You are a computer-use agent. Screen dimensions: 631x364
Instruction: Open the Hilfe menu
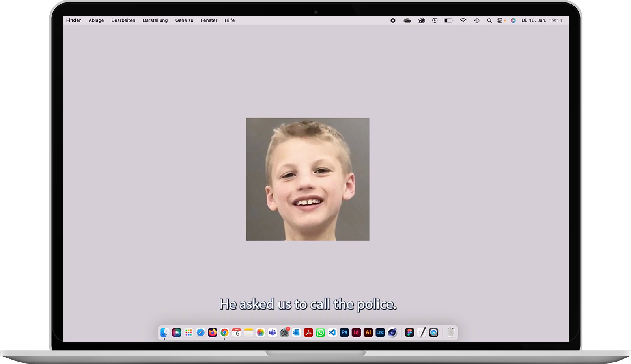click(230, 20)
